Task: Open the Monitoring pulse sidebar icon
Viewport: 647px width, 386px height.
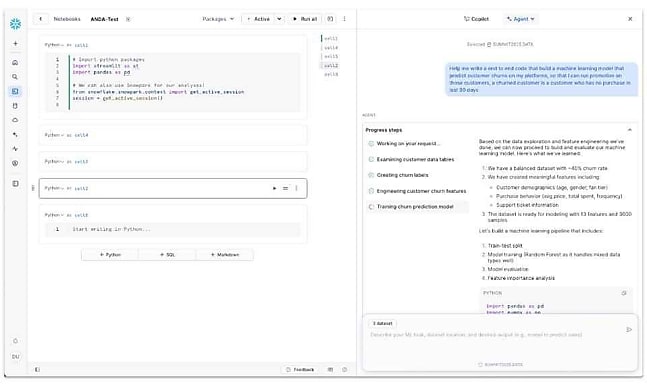Action: (15, 149)
